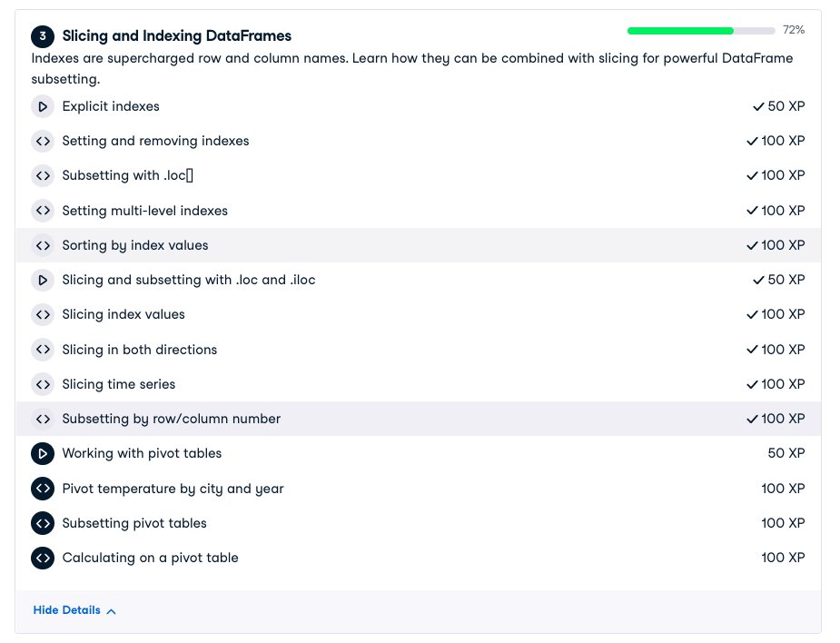Click code icon for Subsetting by row/column number

[43, 419]
